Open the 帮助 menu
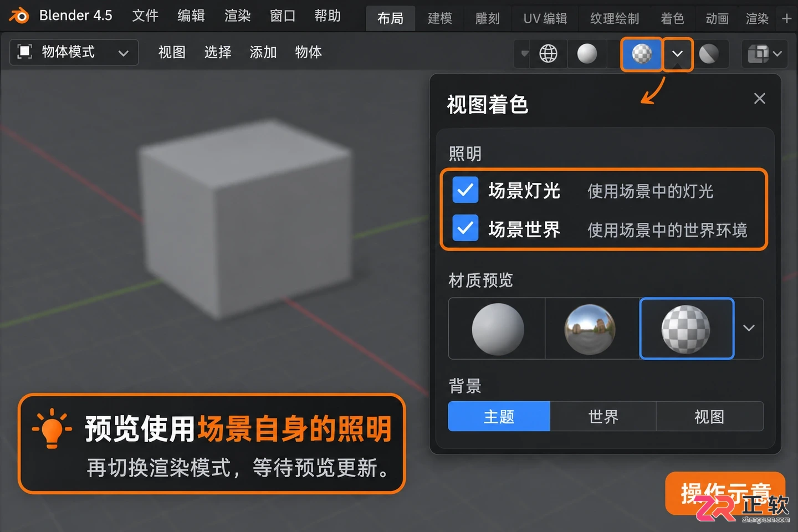This screenshot has height=532, width=798. coord(328,16)
